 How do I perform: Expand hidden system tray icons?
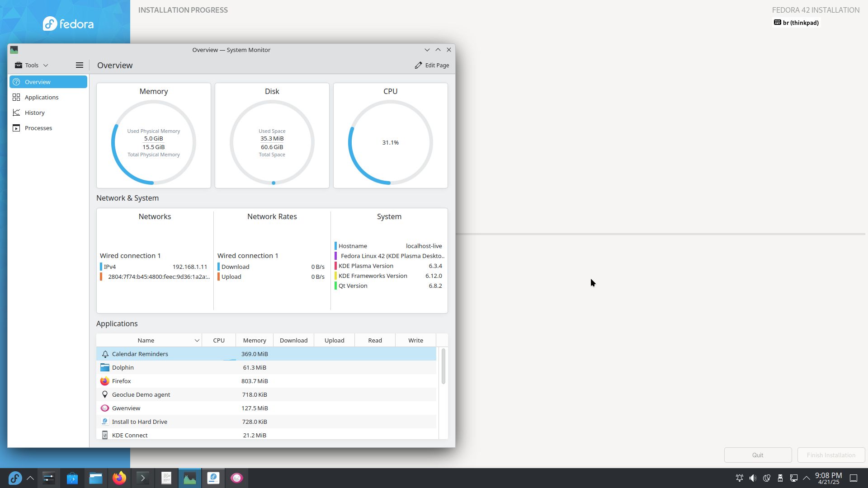807,478
